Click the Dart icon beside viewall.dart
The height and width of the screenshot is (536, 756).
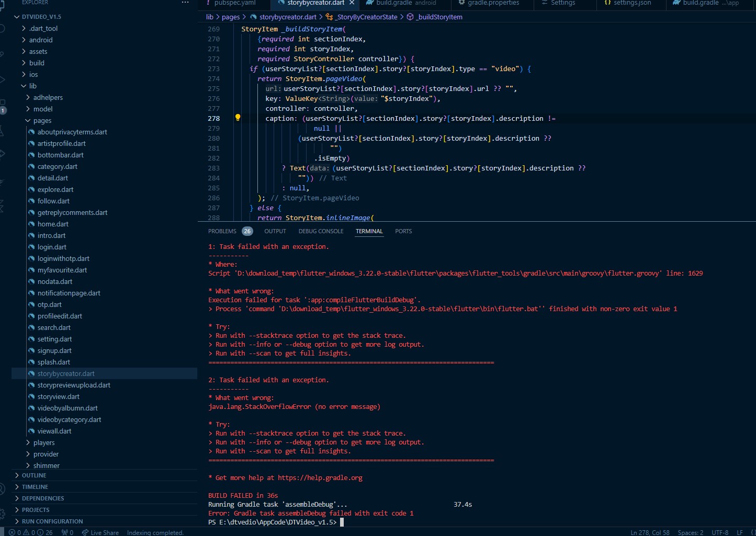coord(32,431)
